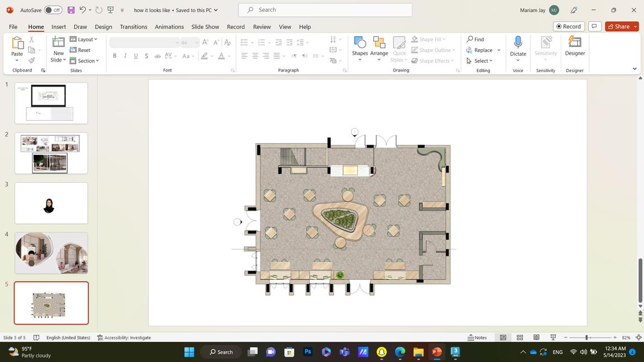Switch to the Review tab
The width and height of the screenshot is (644, 362).
click(262, 27)
